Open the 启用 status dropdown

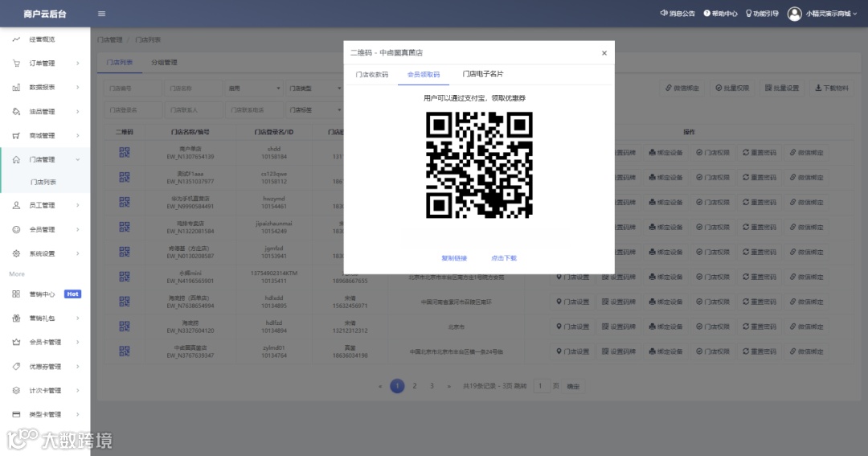[253, 88]
